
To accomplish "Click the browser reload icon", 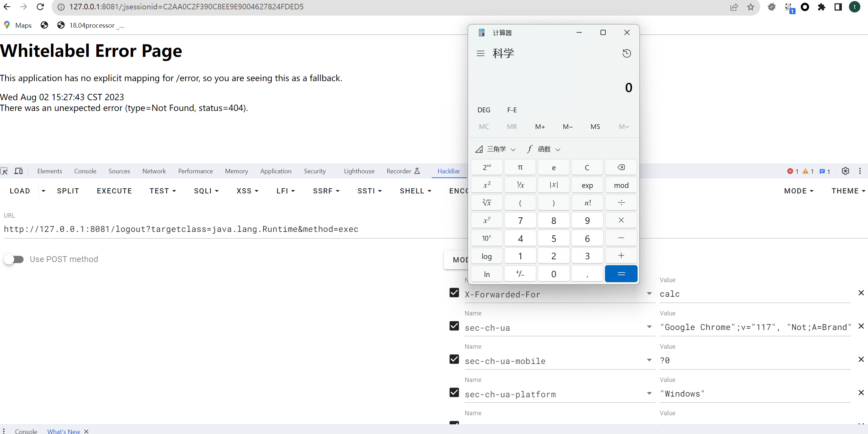I will pyautogui.click(x=40, y=7).
